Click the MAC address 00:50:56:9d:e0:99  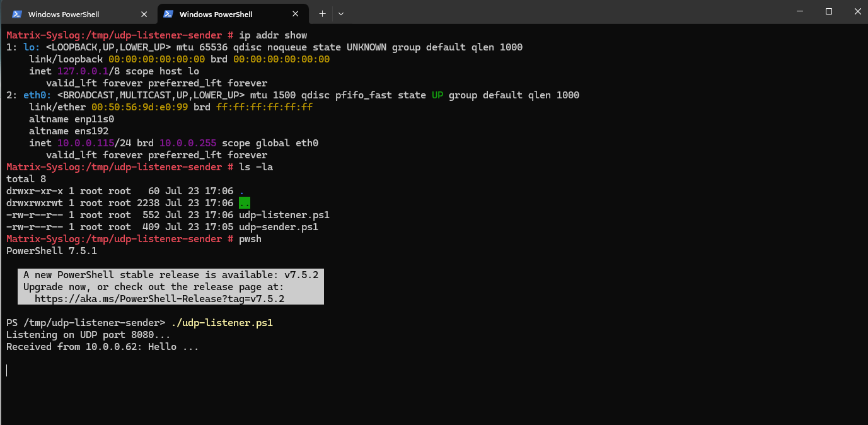(x=139, y=107)
